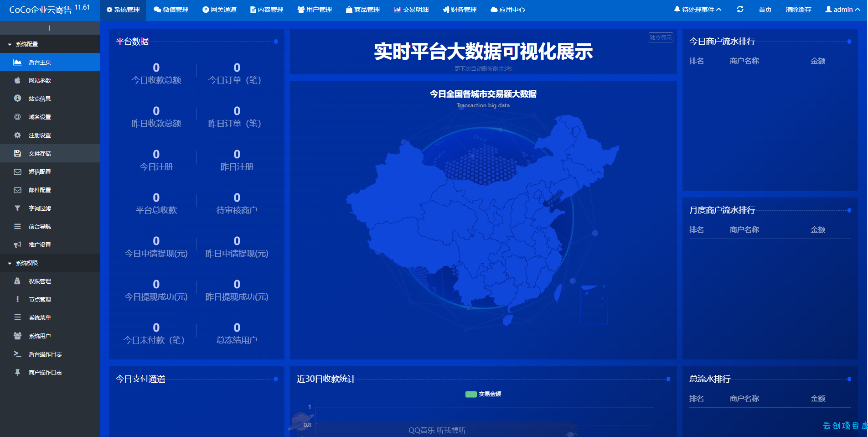Click the 推广设置 megaphone icon
The width and height of the screenshot is (868, 437).
17,245
